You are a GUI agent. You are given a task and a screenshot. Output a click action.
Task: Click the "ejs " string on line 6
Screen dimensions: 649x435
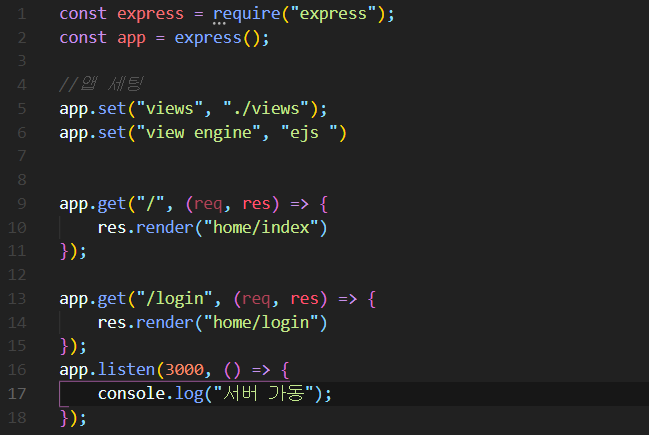click(x=309, y=133)
